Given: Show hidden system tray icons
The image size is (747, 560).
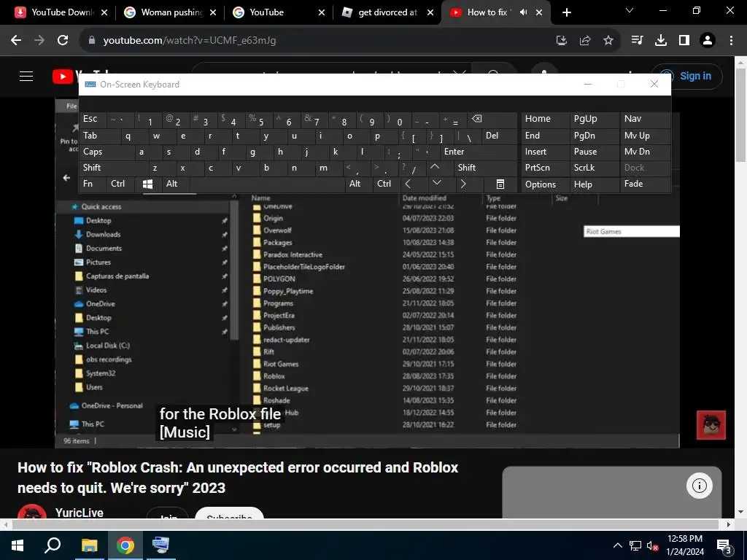Looking at the screenshot, I should [x=617, y=545].
